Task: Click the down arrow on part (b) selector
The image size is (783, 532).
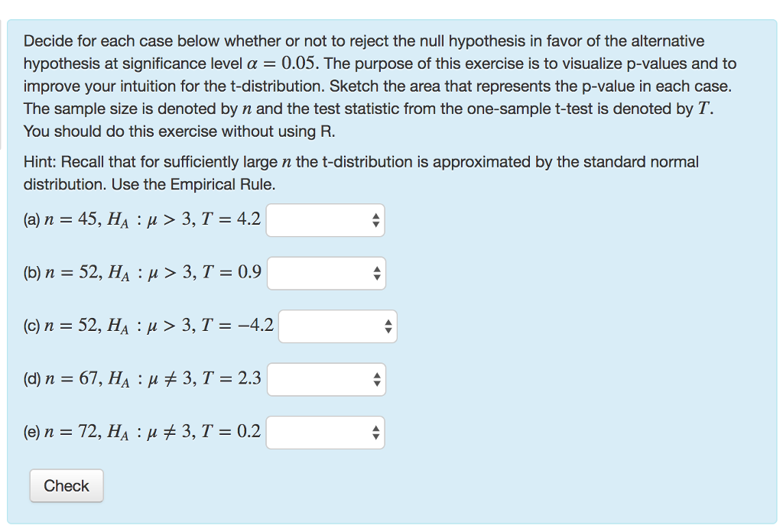Action: point(378,276)
